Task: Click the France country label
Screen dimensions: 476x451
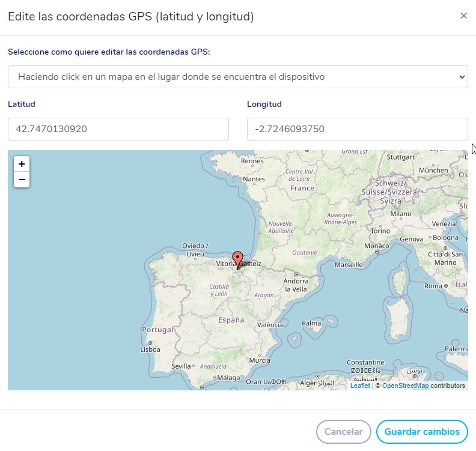Action: click(302, 188)
